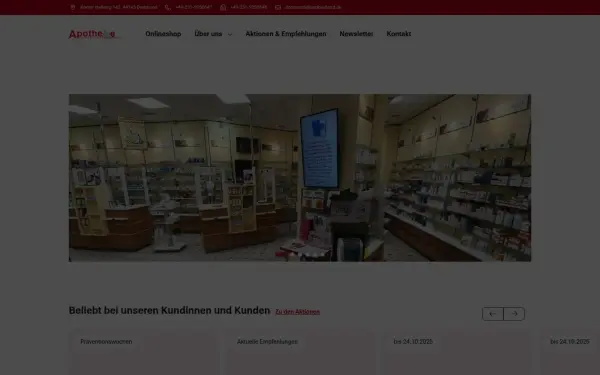Click the previous arrow of the carousel
Image resolution: width=600 pixels, height=375 pixels.
point(493,314)
